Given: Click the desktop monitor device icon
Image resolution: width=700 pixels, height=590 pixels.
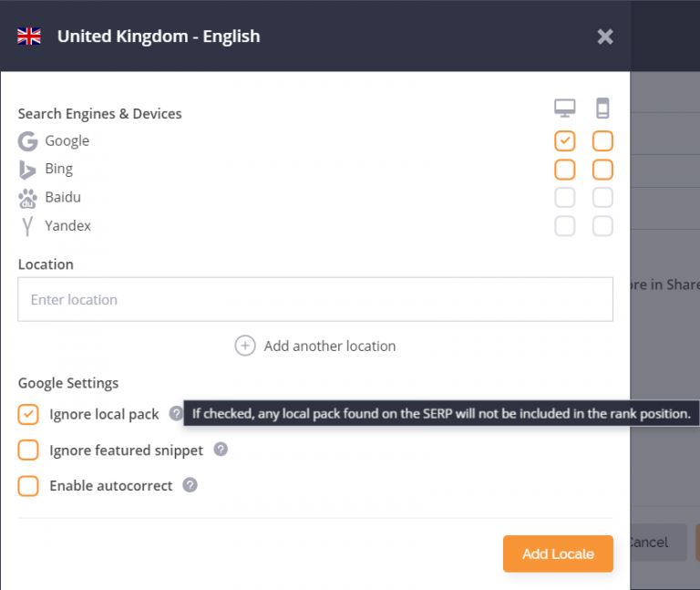Looking at the screenshot, I should click(x=565, y=109).
